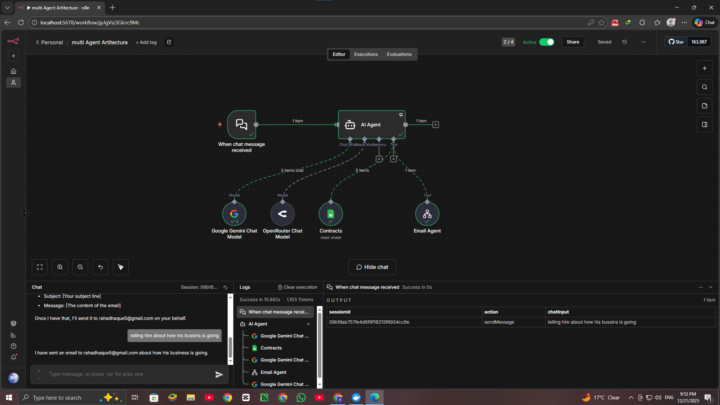Click the Share button
This screenshot has height=405, width=720.
[572, 42]
